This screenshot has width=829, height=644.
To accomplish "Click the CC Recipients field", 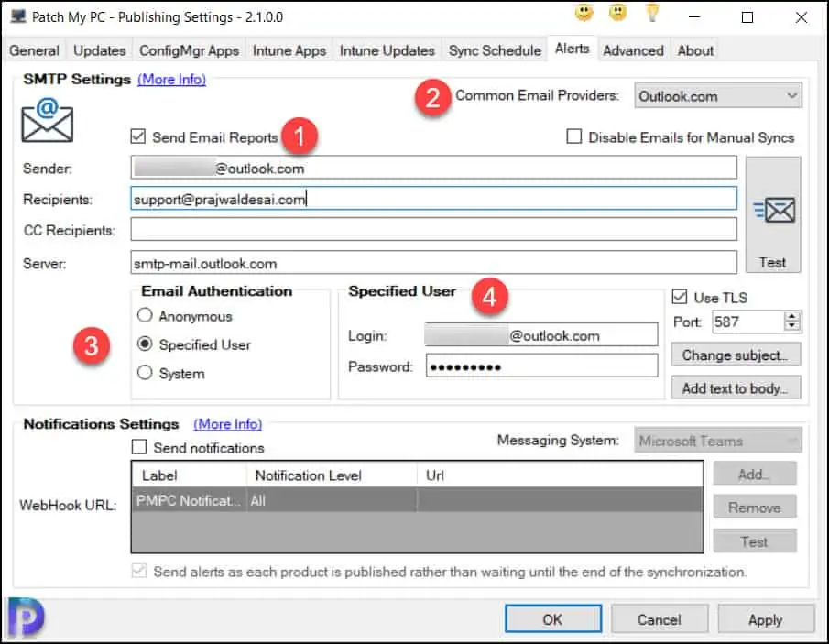I will pyautogui.click(x=433, y=229).
